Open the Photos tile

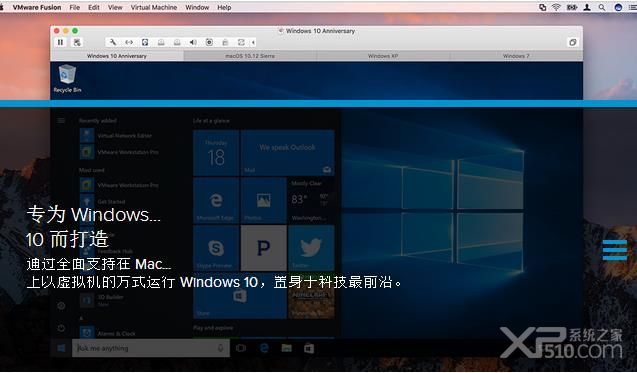[x=264, y=201]
